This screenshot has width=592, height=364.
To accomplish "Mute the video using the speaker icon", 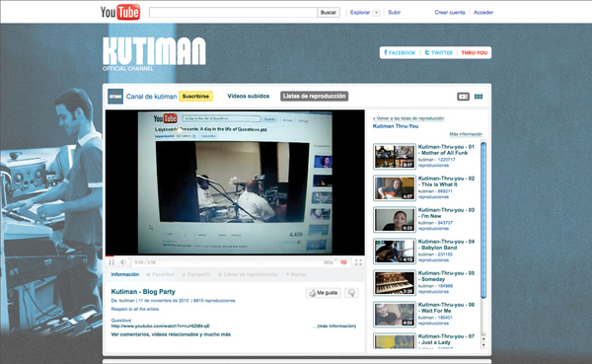I will 123,262.
